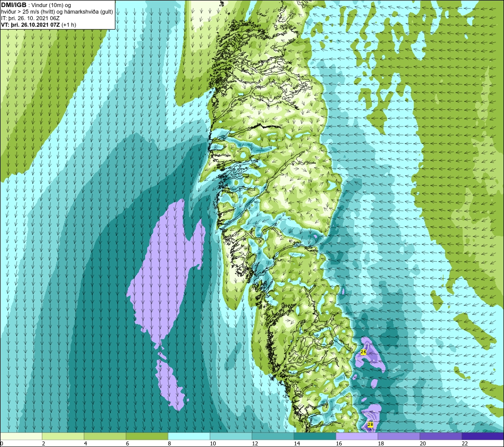Click the 'hviður > 25 m/s (hvítt)' description line
The image size is (504, 447).
pyautogui.click(x=57, y=12)
